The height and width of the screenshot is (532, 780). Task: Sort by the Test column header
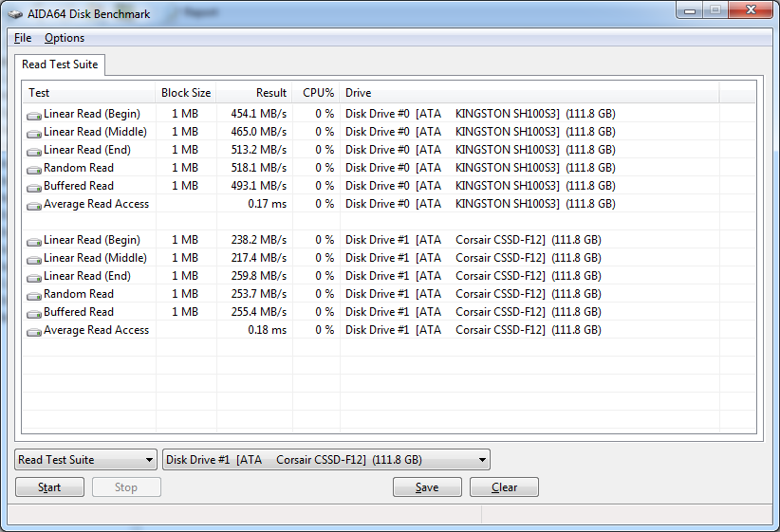tap(89, 93)
